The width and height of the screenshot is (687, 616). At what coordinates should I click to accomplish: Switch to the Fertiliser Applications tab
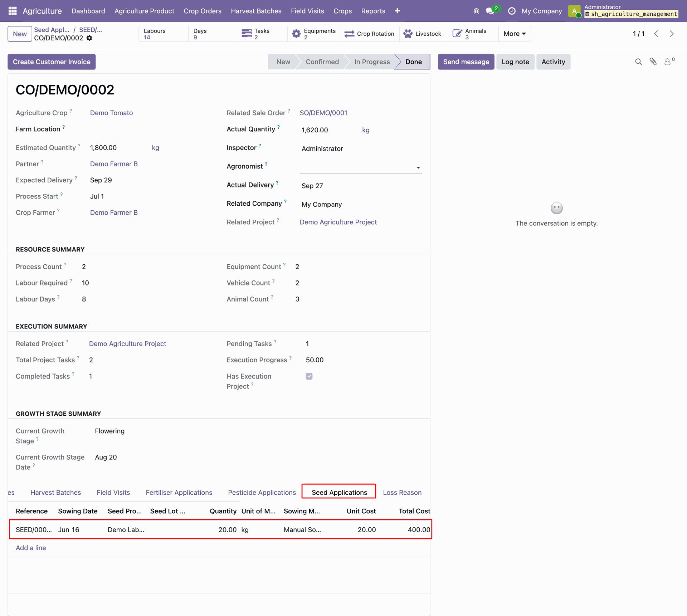(179, 493)
